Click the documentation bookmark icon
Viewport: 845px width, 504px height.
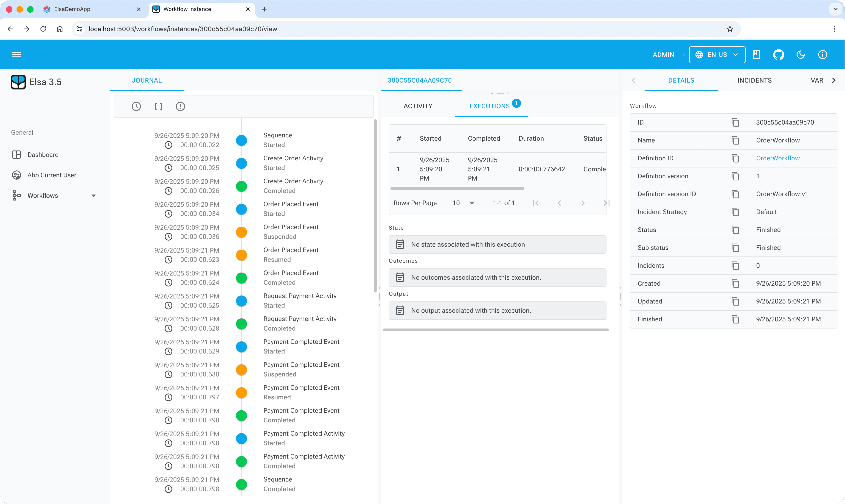pyautogui.click(x=756, y=54)
